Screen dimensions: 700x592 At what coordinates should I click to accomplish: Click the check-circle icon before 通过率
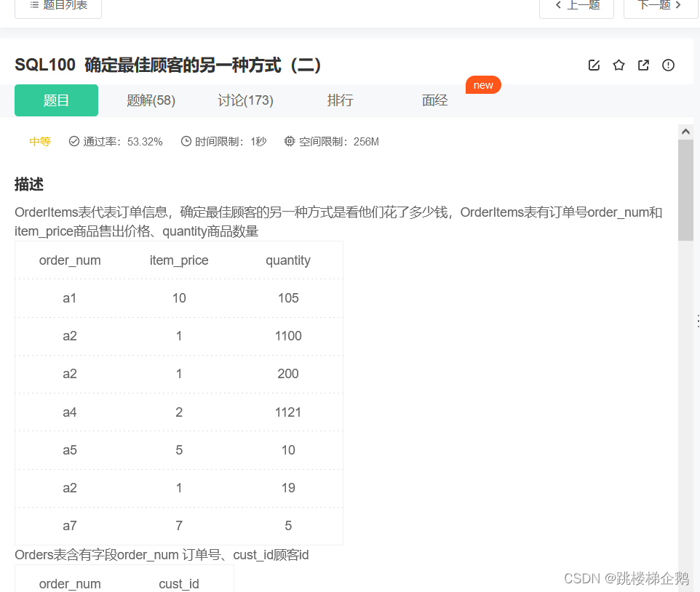coord(74,141)
